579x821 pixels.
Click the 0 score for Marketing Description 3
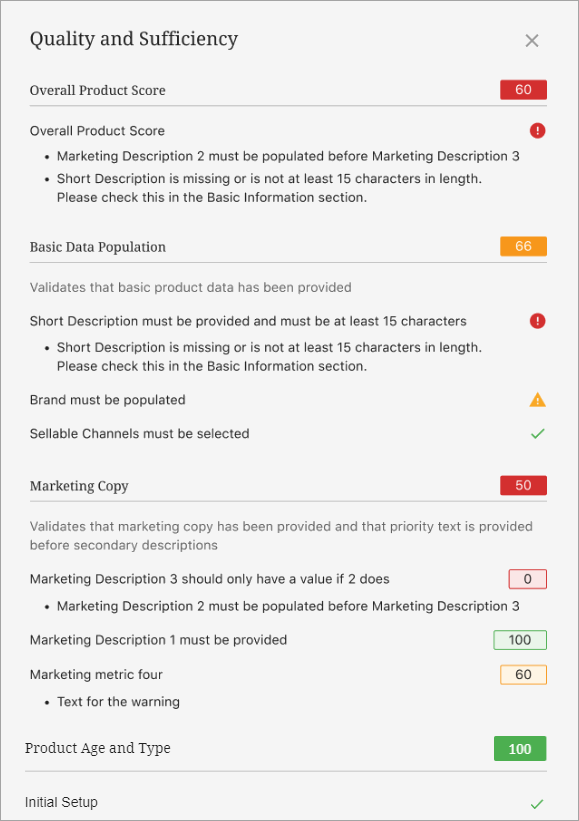[528, 579]
